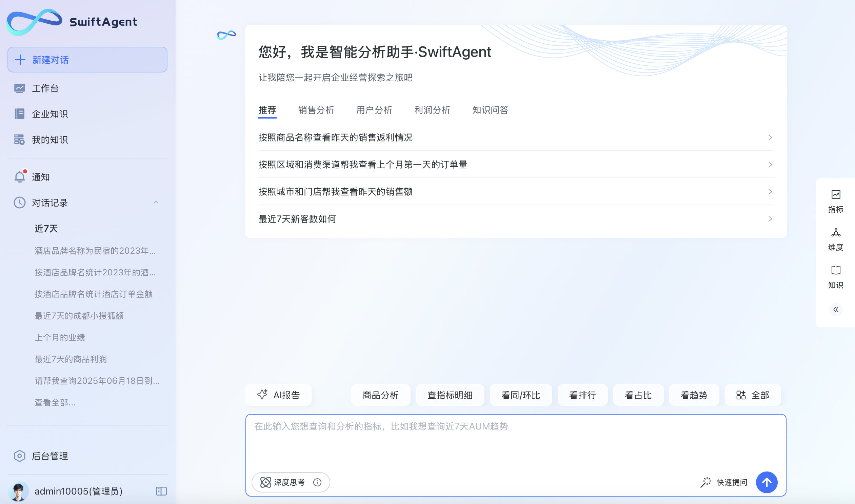Viewport: 855px width, 504px height.
Task: Click arrow beside 昨天的销售额 suggestion
Action: click(x=770, y=192)
